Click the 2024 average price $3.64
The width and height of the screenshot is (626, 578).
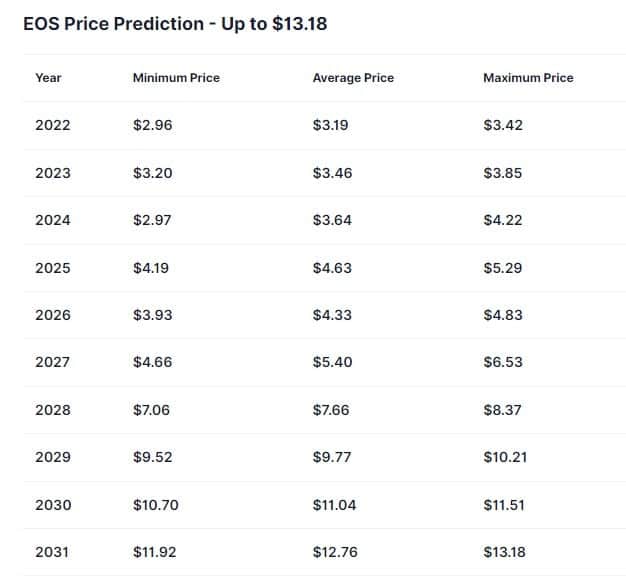332,220
